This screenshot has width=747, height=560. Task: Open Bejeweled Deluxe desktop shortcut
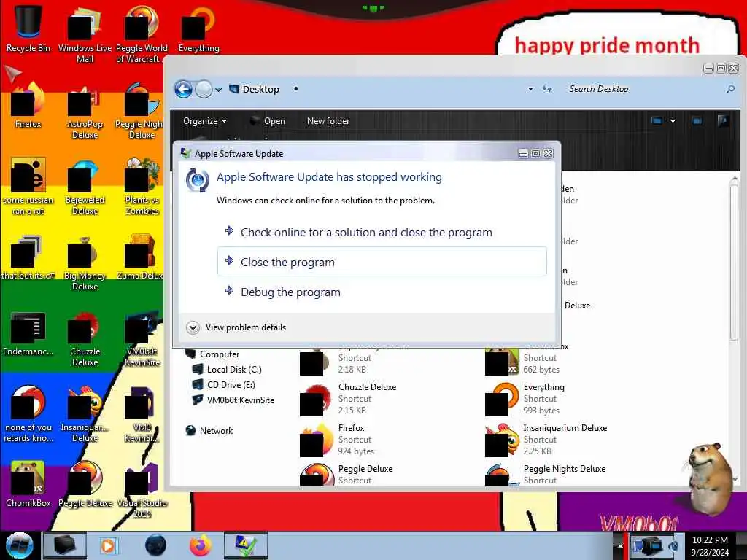[x=85, y=187]
